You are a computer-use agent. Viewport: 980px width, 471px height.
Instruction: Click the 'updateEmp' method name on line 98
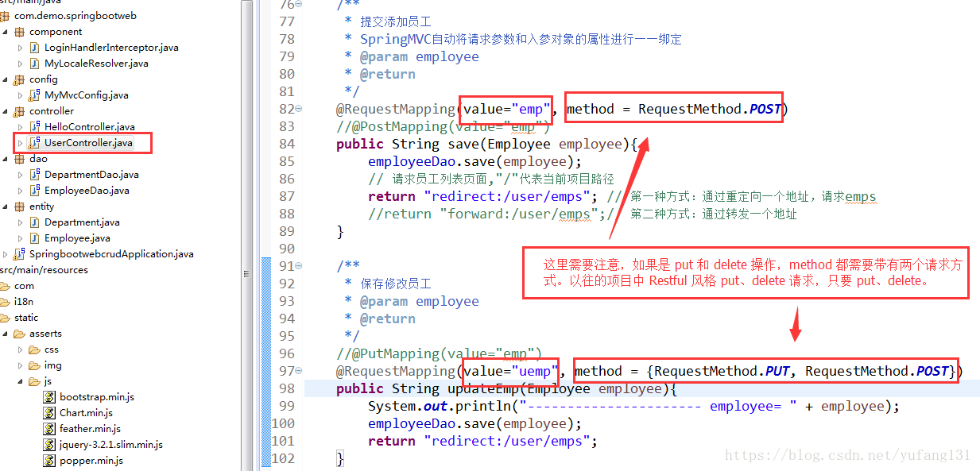pyautogui.click(x=482, y=388)
